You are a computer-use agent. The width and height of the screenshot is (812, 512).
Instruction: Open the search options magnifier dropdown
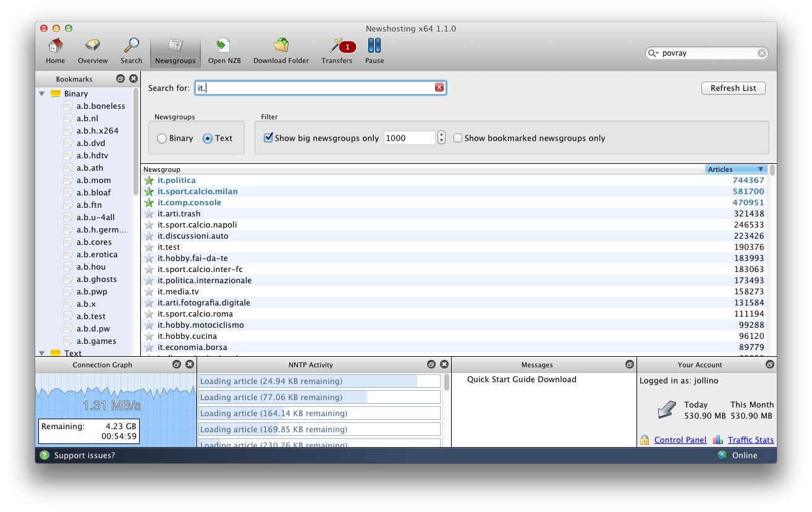point(653,53)
